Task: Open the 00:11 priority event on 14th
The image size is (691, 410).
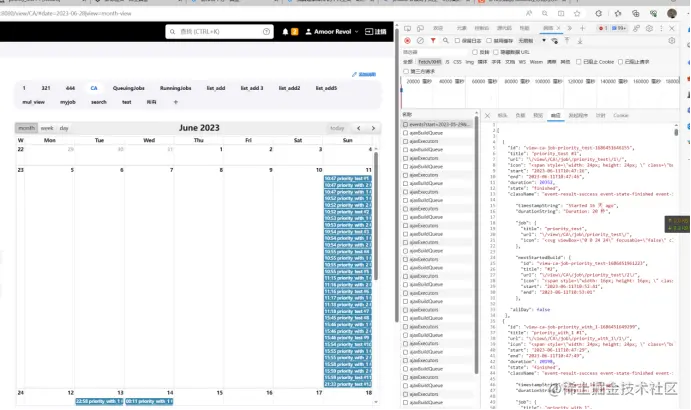Action: click(149, 401)
